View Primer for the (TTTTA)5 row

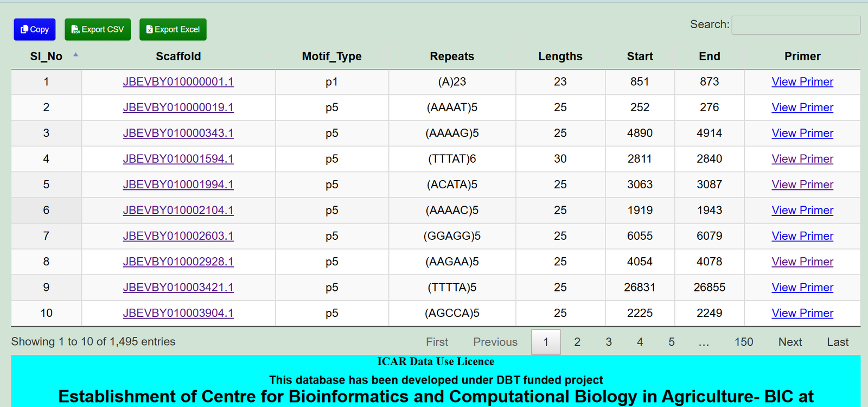tap(802, 288)
